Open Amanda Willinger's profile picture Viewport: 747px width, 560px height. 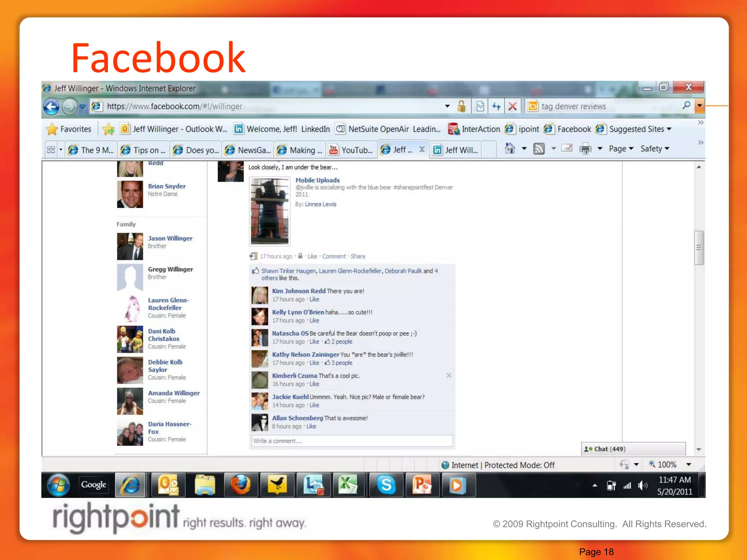coord(130,401)
